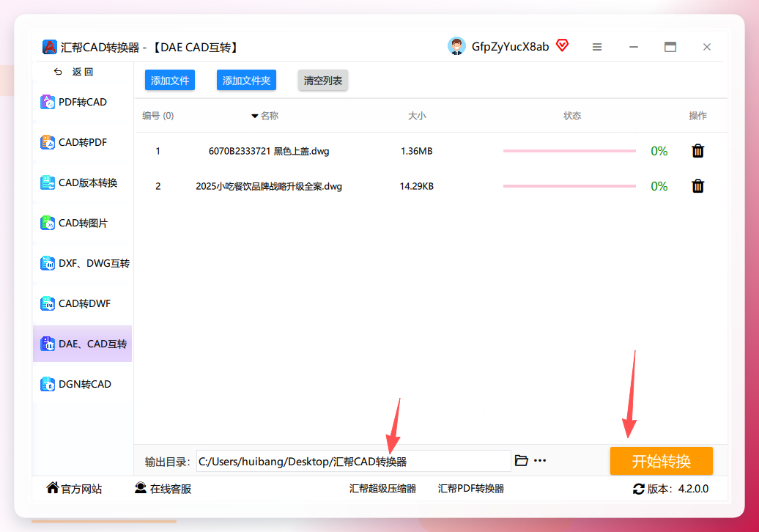The image size is (759, 532).
Task: Click the 在线客服 headset icon
Action: click(141, 488)
